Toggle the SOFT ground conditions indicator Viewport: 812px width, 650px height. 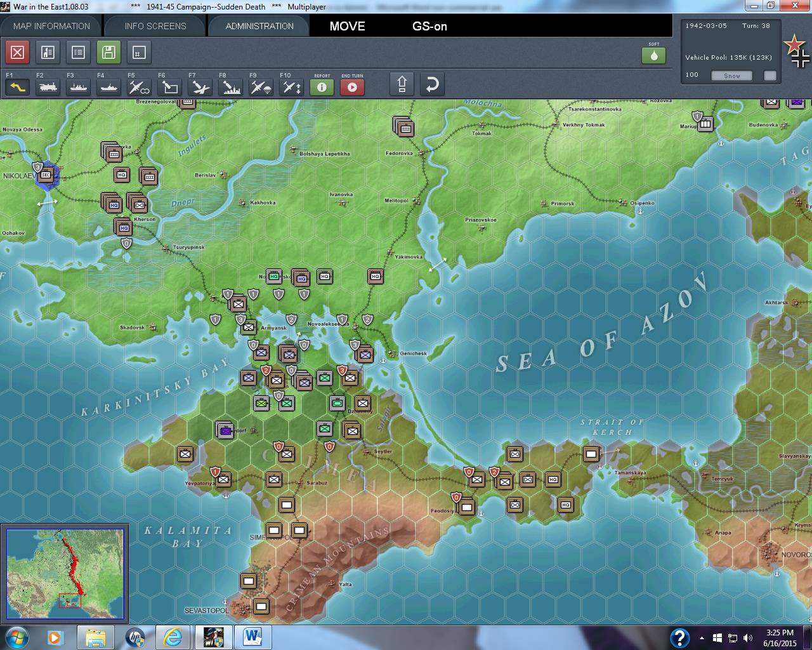pos(653,55)
